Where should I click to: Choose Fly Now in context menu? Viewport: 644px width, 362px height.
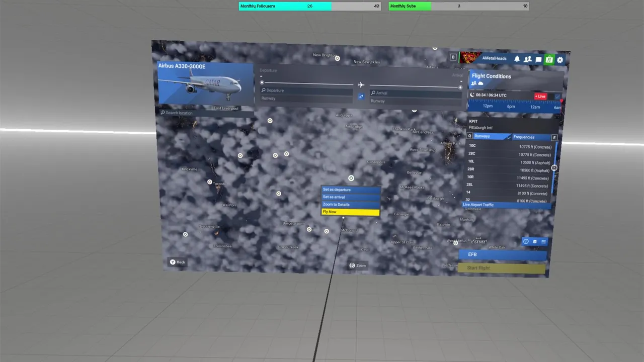(350, 212)
